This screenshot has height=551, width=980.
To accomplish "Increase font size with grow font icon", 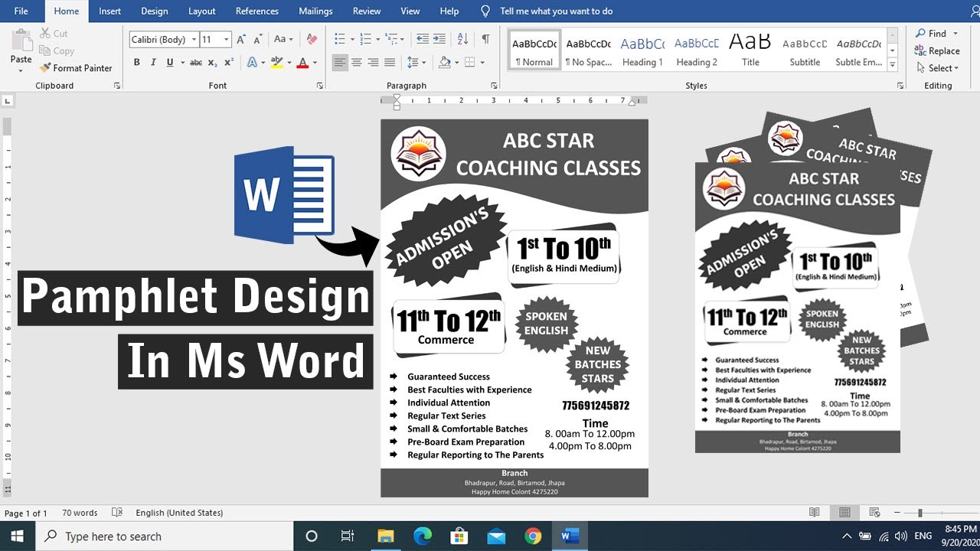I will click(241, 39).
